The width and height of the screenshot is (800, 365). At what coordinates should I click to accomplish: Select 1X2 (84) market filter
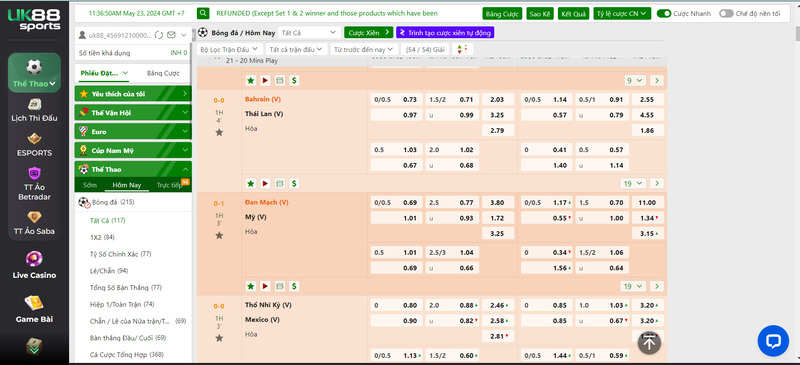tap(102, 237)
